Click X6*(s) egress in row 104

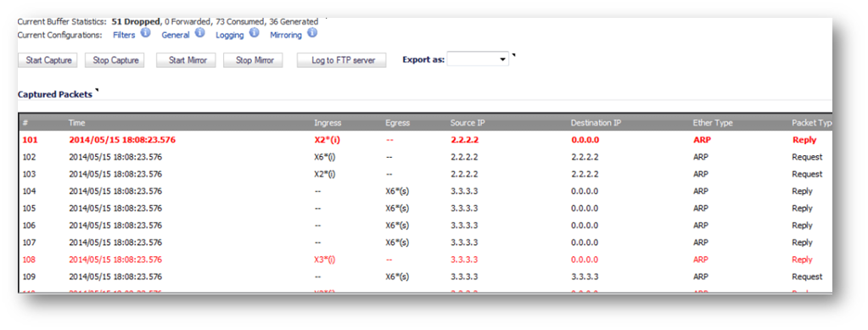(397, 192)
